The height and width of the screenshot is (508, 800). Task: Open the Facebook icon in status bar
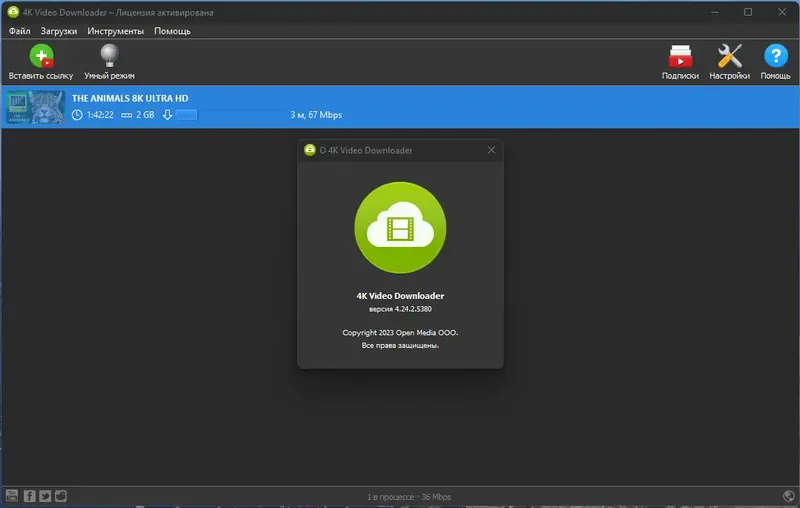(30, 496)
